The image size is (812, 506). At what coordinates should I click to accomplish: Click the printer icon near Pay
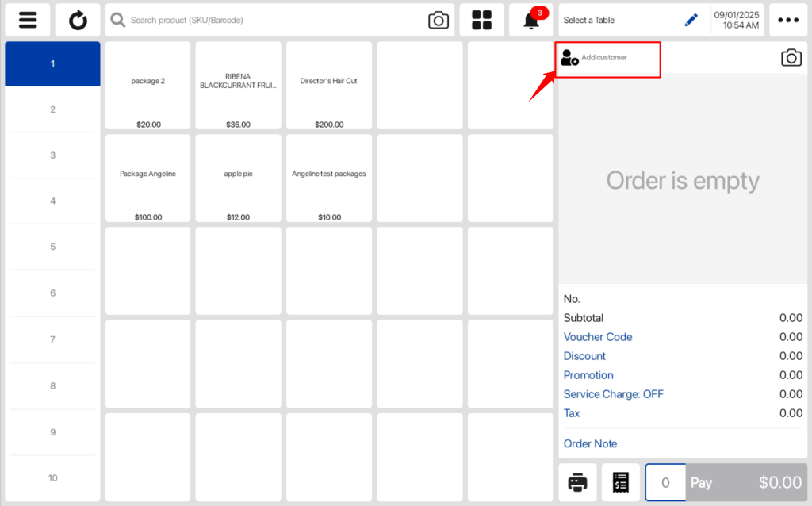(576, 482)
